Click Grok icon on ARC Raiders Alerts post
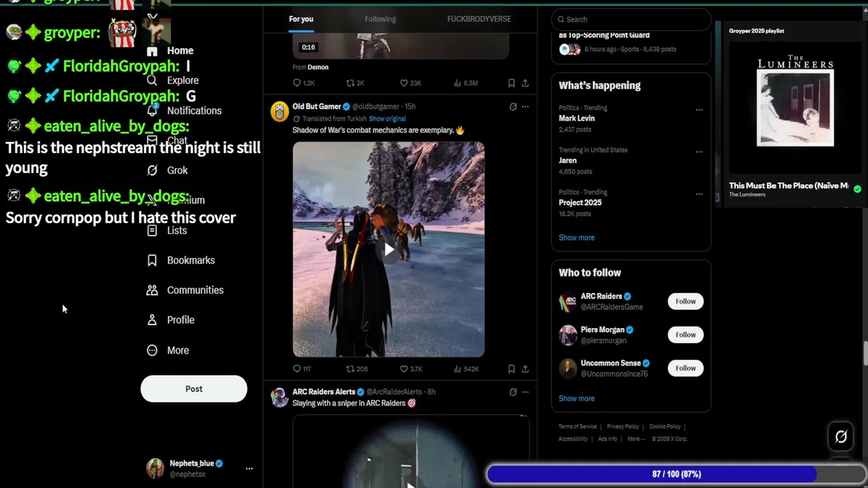Screen dimensions: 868x488 [513, 392]
